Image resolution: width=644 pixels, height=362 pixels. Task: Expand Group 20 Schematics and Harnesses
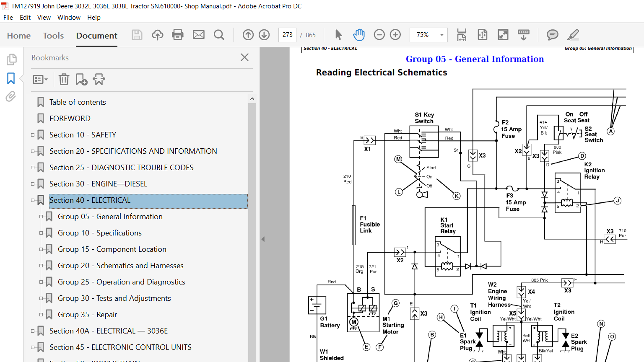pos(42,266)
